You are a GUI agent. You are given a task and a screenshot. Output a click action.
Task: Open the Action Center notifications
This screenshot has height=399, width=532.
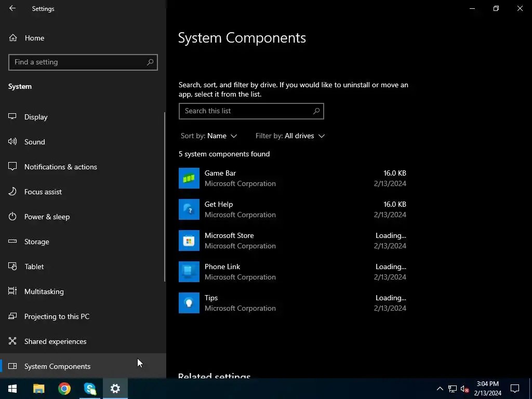click(515, 389)
